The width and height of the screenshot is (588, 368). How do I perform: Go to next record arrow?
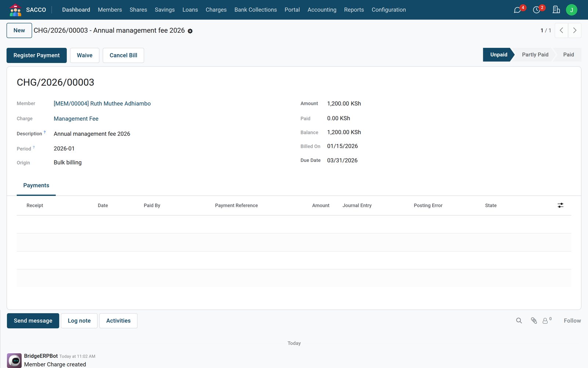575,31
